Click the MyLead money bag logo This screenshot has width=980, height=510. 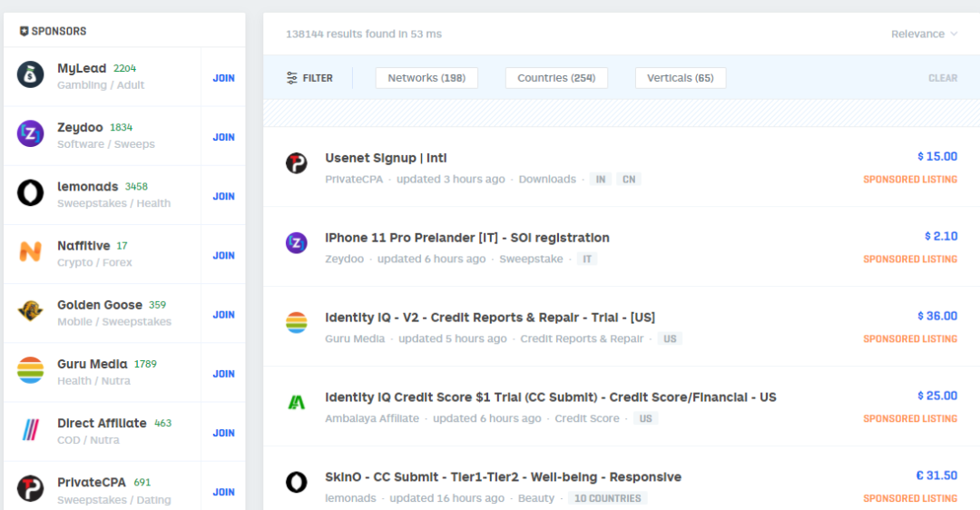[31, 75]
